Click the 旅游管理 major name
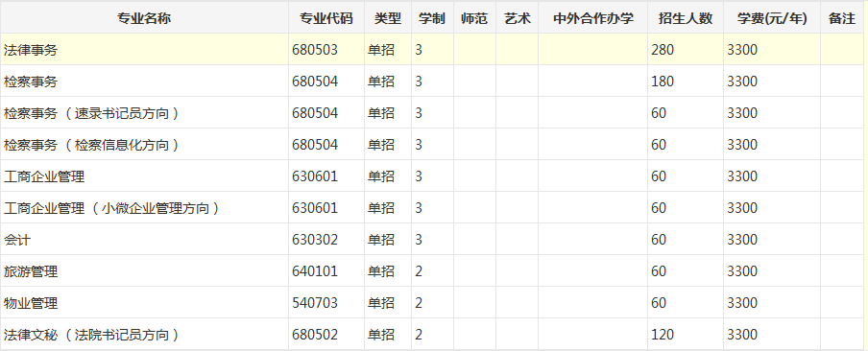The image size is (868, 351). pos(31,271)
